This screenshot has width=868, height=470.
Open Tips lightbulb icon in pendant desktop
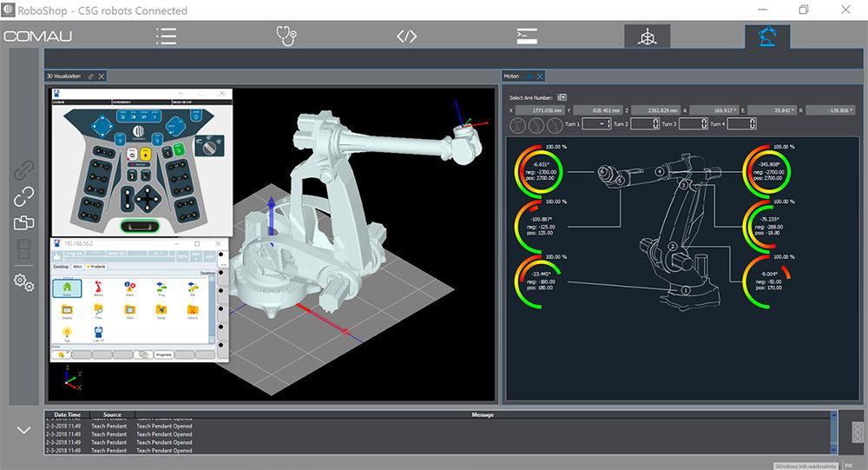(67, 334)
